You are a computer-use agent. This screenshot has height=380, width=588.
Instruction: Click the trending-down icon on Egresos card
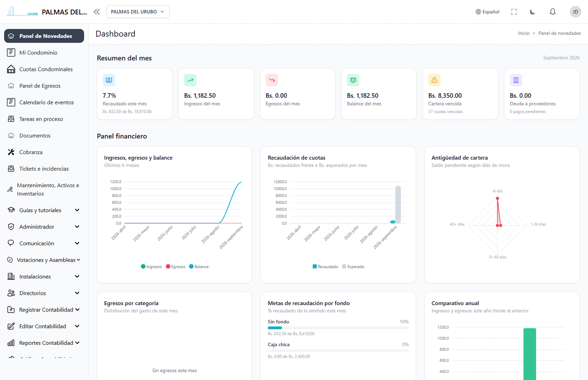tap(272, 80)
